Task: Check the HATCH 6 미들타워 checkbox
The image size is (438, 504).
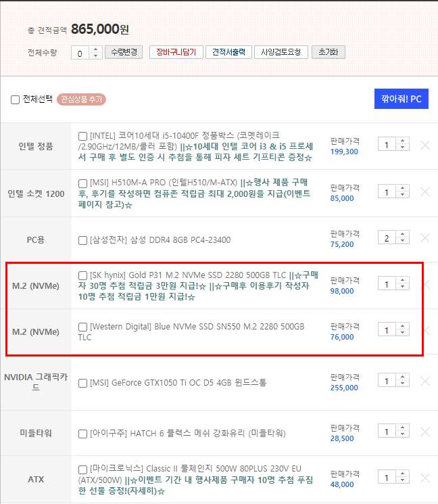Action: 82,434
